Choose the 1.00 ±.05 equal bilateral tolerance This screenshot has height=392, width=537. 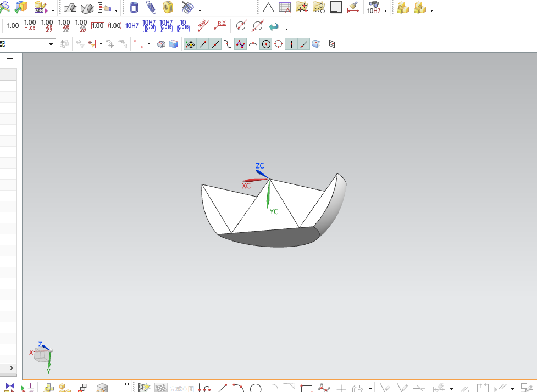pos(30,25)
